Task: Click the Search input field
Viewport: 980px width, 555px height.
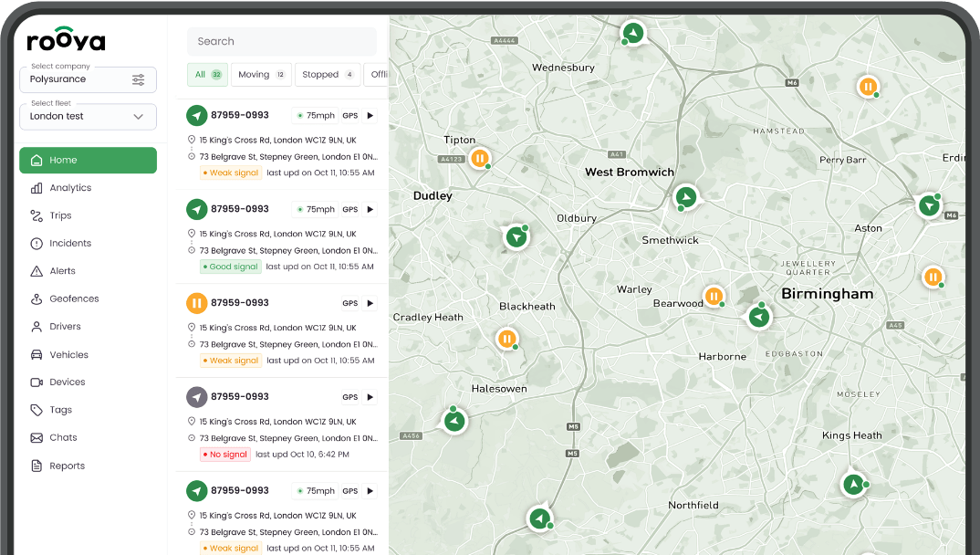Action: (282, 41)
